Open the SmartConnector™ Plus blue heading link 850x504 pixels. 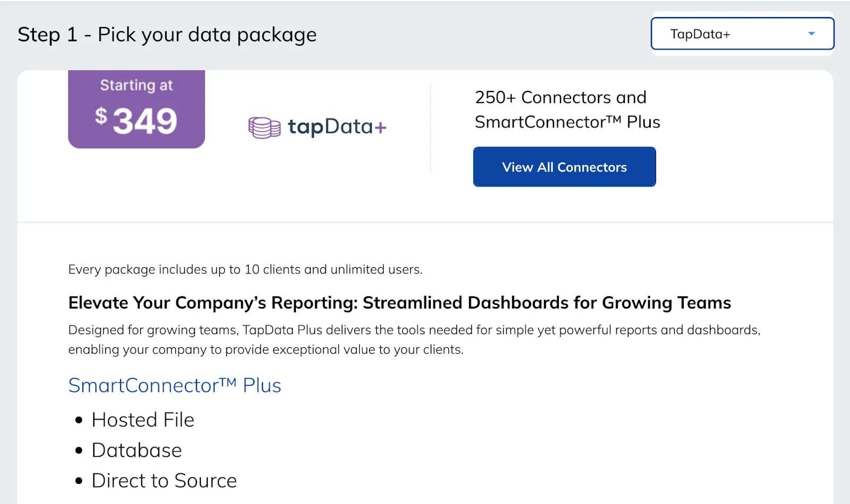click(175, 386)
